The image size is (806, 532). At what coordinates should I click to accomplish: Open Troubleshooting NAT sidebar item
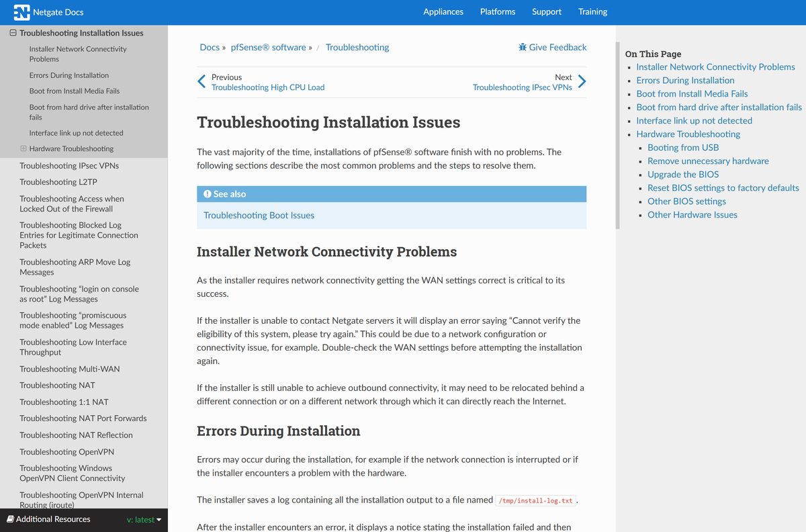click(57, 385)
